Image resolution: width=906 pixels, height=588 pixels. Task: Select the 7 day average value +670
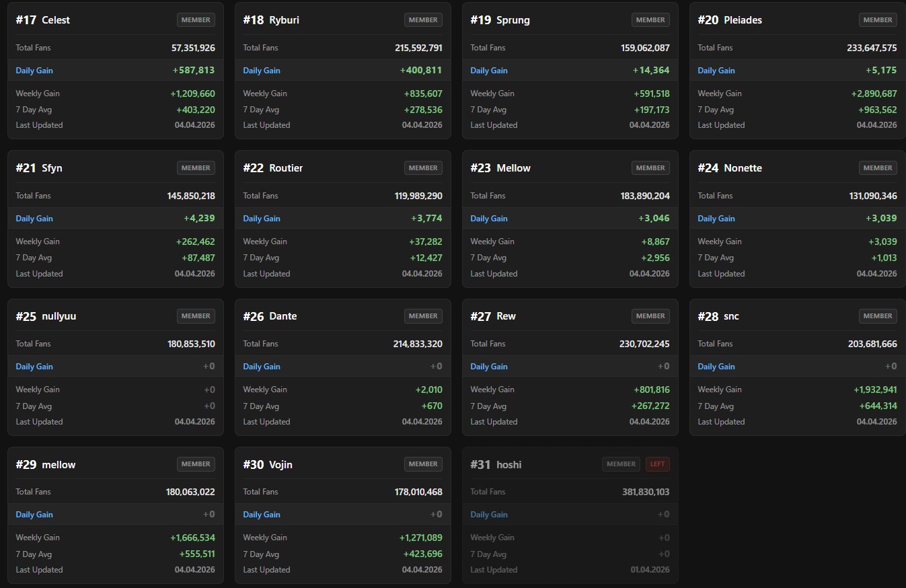[x=432, y=406]
